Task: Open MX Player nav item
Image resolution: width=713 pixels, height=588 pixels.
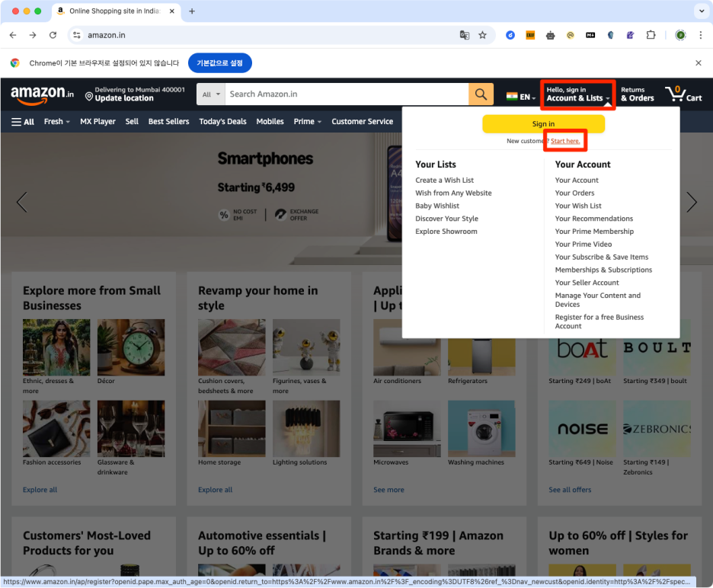Action: click(98, 121)
